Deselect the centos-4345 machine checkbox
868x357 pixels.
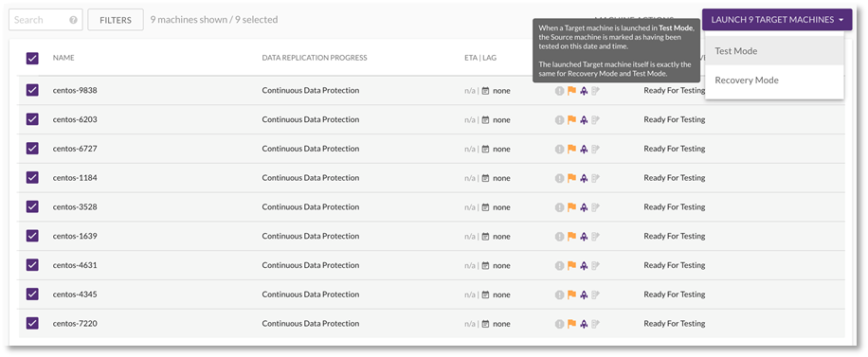pos(32,295)
